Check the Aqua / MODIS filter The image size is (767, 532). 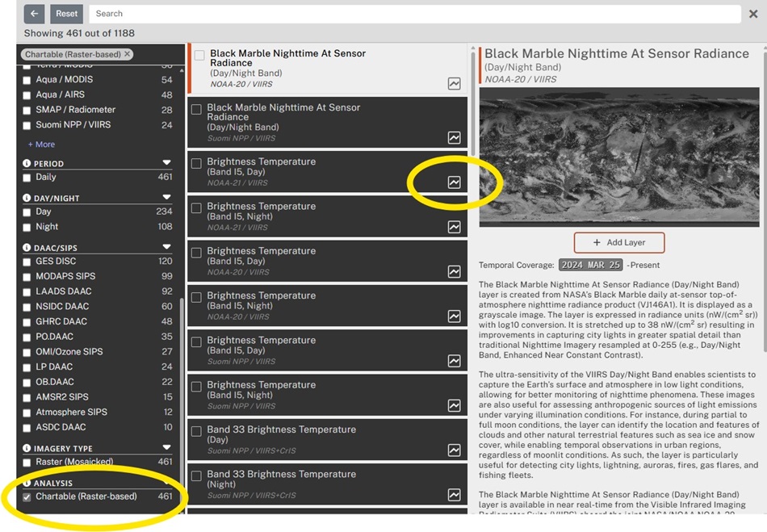pyautogui.click(x=27, y=81)
